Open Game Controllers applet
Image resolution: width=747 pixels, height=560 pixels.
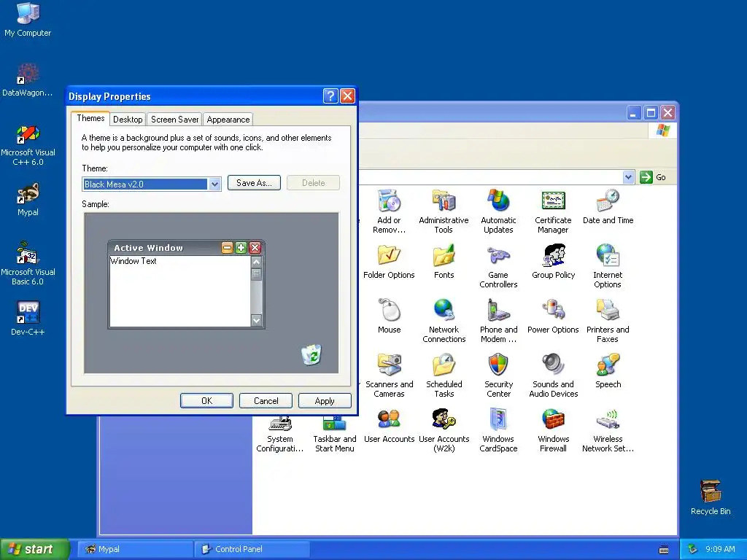(498, 265)
